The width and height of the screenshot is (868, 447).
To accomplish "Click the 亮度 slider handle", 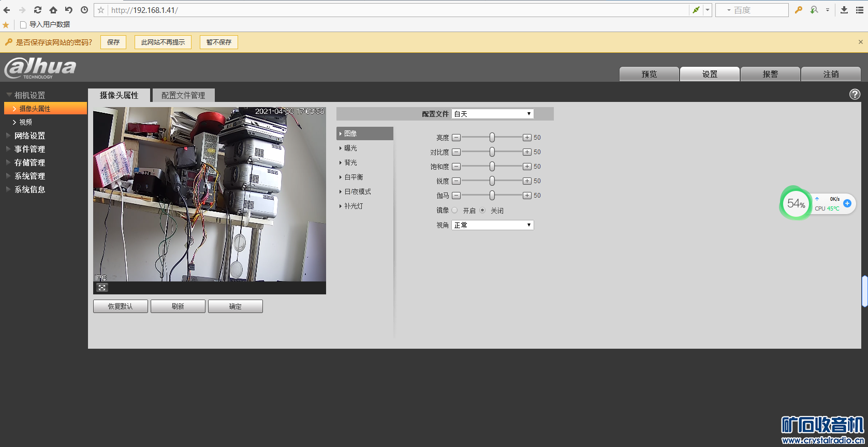I will [492, 138].
